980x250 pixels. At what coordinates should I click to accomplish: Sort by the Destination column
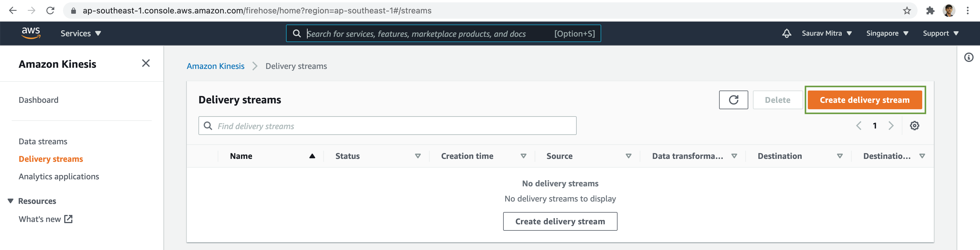click(x=840, y=156)
